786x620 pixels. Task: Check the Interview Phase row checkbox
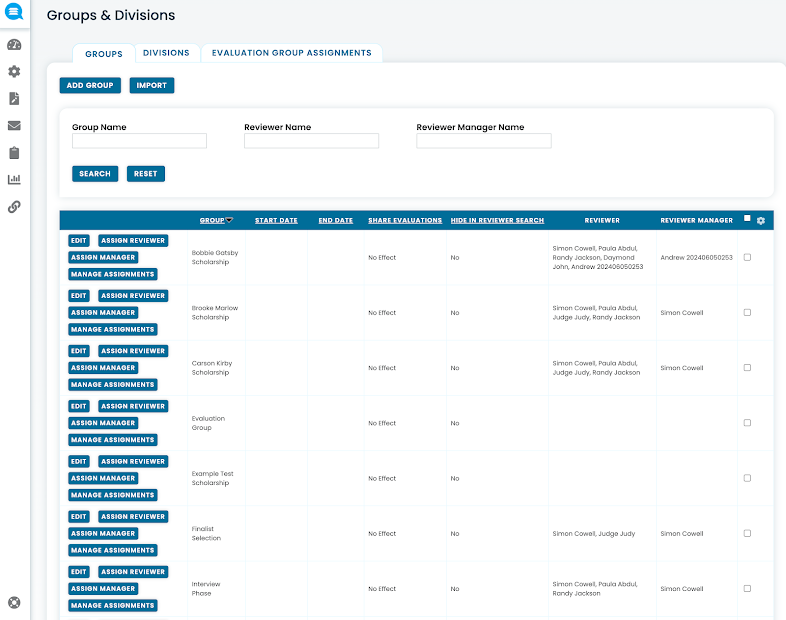(x=747, y=588)
